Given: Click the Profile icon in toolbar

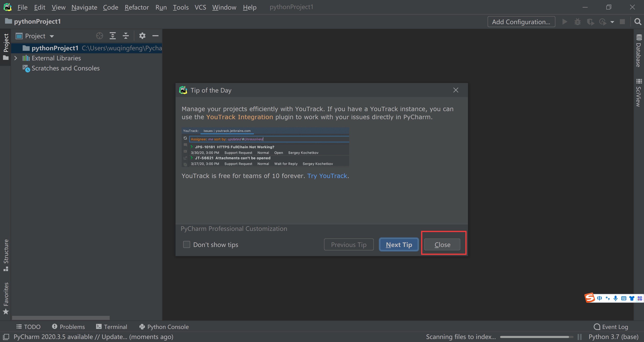Looking at the screenshot, I should pos(603,22).
